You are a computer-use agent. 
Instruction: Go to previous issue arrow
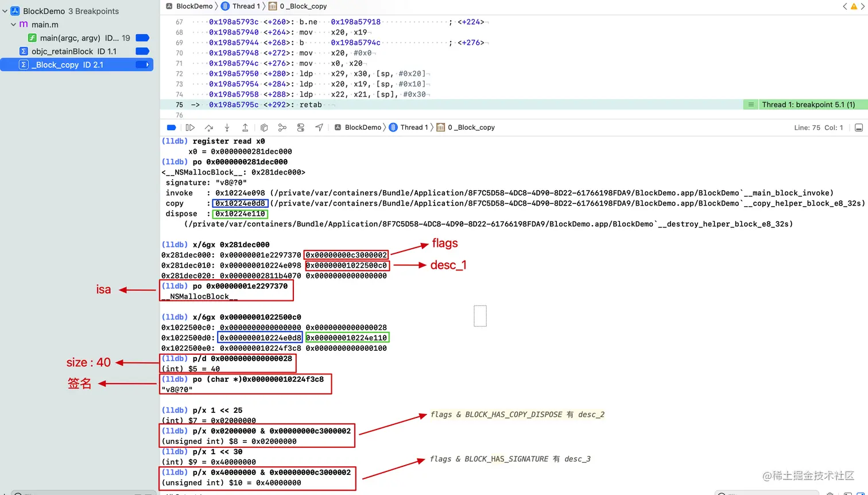click(844, 6)
